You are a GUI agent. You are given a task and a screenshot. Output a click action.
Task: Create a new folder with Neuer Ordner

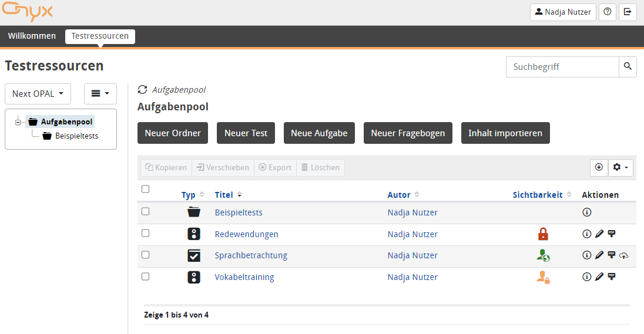click(x=173, y=133)
